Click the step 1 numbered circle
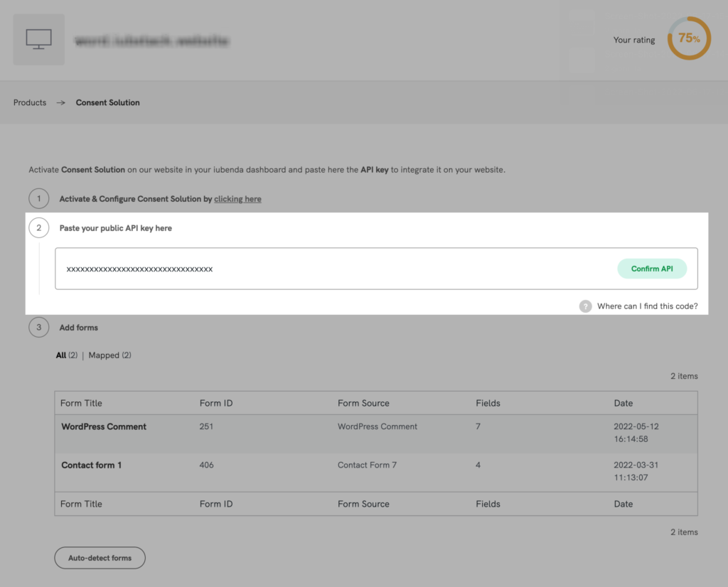 pos(39,198)
